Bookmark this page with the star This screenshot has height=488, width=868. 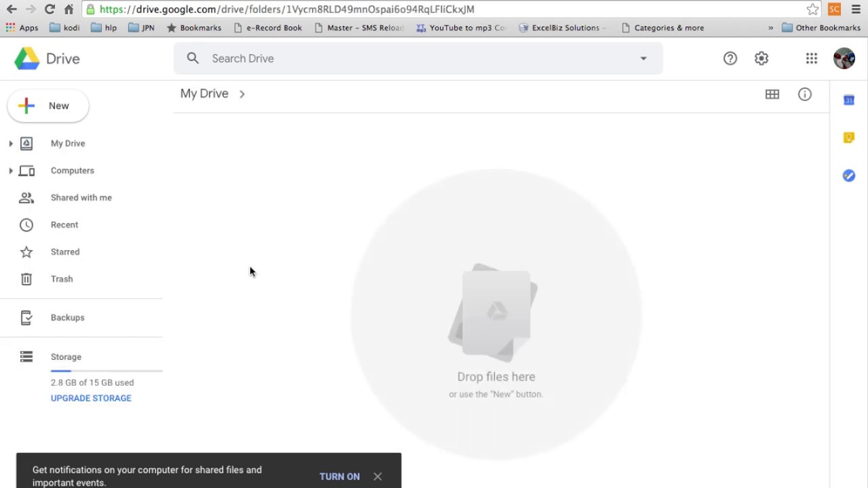click(x=812, y=9)
